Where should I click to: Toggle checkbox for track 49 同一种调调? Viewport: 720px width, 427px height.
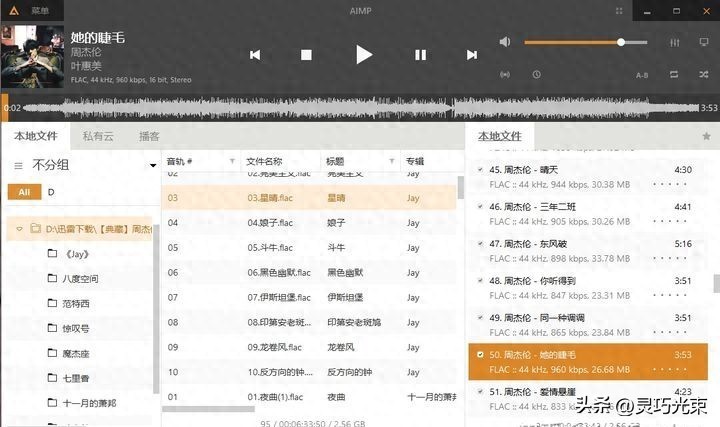click(x=480, y=318)
